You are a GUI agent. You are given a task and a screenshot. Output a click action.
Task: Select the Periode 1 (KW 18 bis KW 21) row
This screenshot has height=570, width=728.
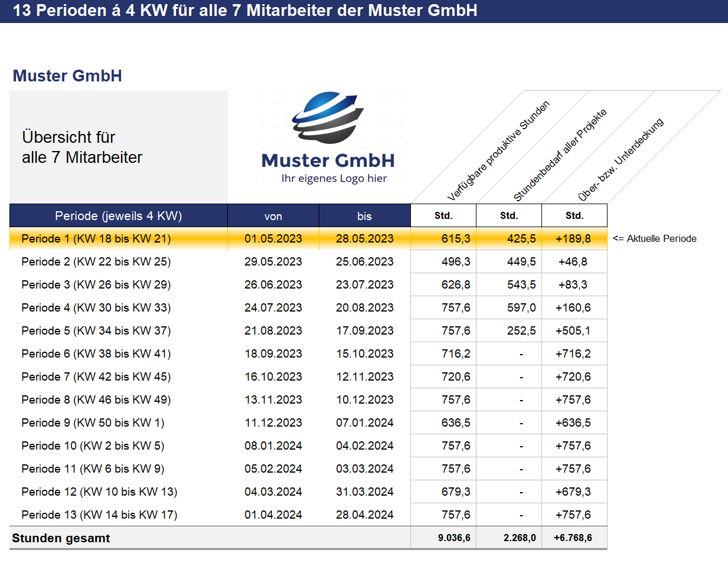pyautogui.click(x=308, y=238)
